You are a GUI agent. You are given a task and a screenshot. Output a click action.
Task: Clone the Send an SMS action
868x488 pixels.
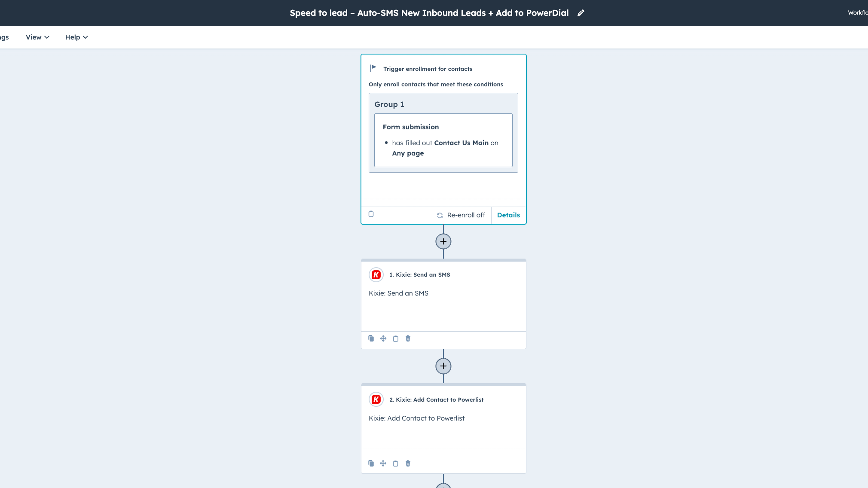(x=371, y=339)
